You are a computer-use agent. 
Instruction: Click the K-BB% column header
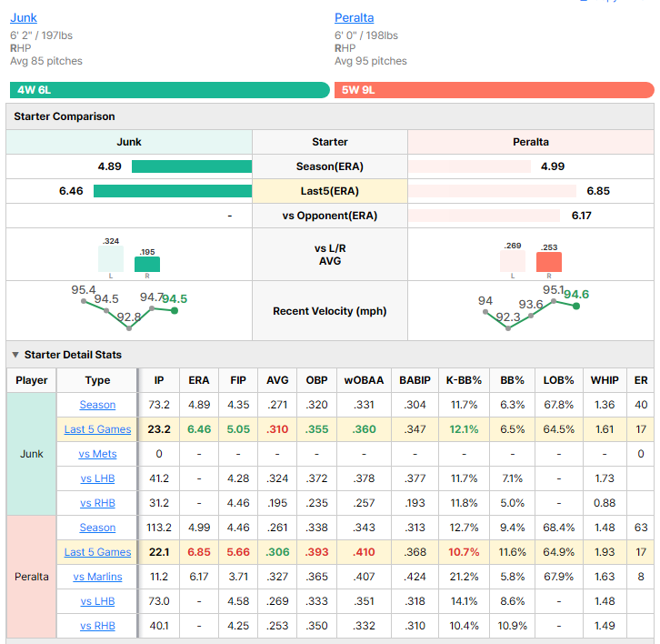[464, 380]
